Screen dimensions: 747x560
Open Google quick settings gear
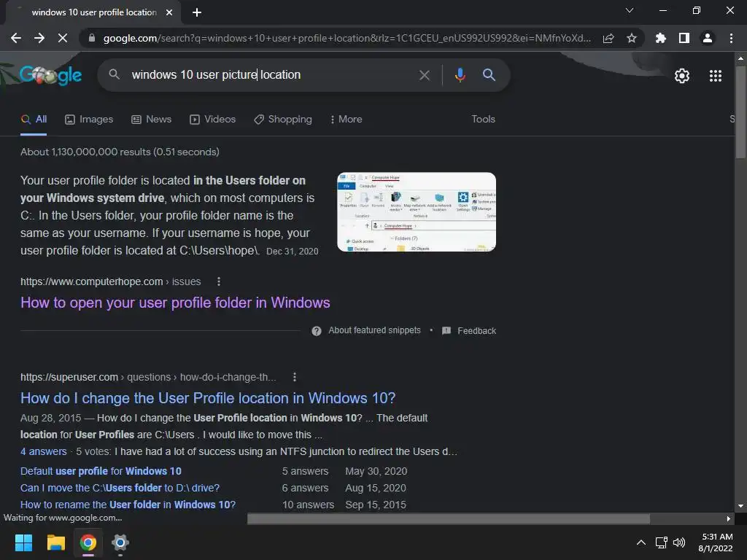(x=682, y=76)
